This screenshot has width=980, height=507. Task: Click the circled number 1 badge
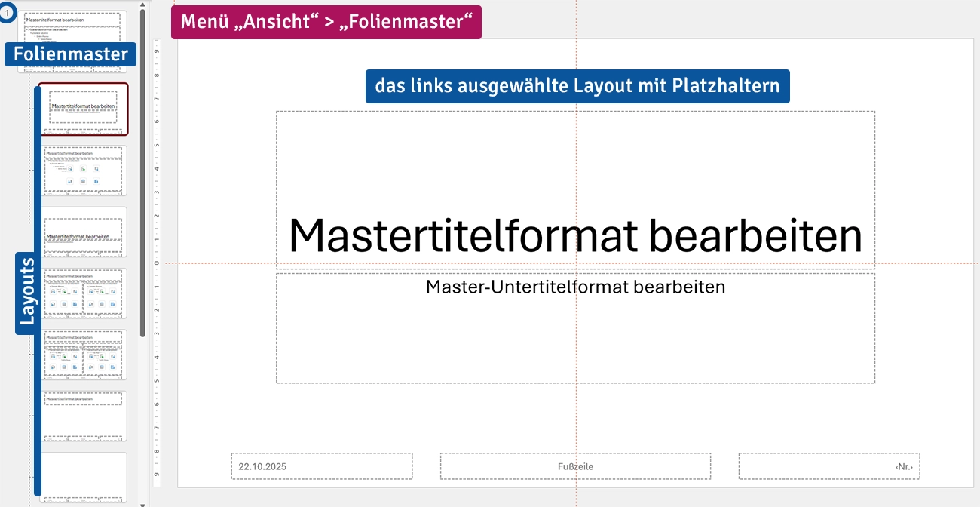tap(7, 13)
